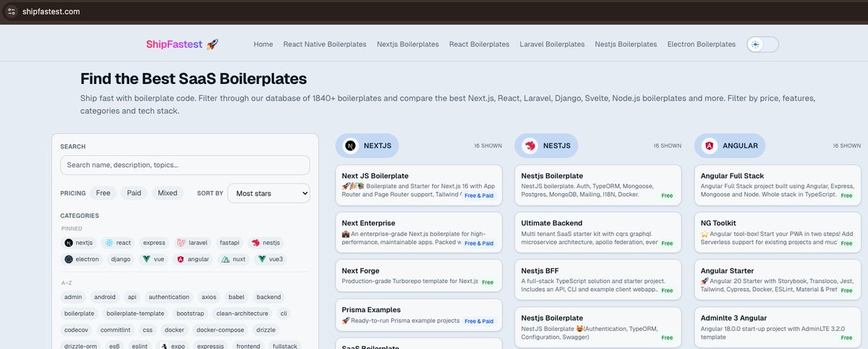Filter by pinned nestjs category chip
The width and height of the screenshot is (868, 349).
tap(265, 243)
